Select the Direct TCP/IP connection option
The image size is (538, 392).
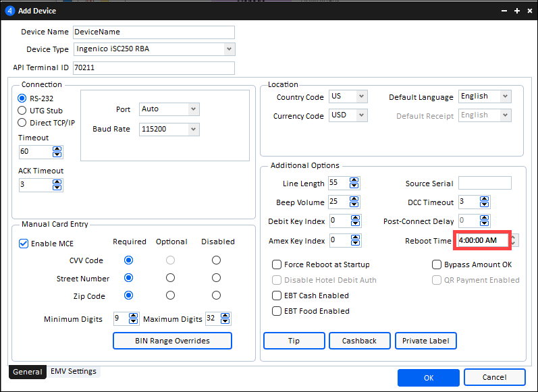(x=22, y=123)
